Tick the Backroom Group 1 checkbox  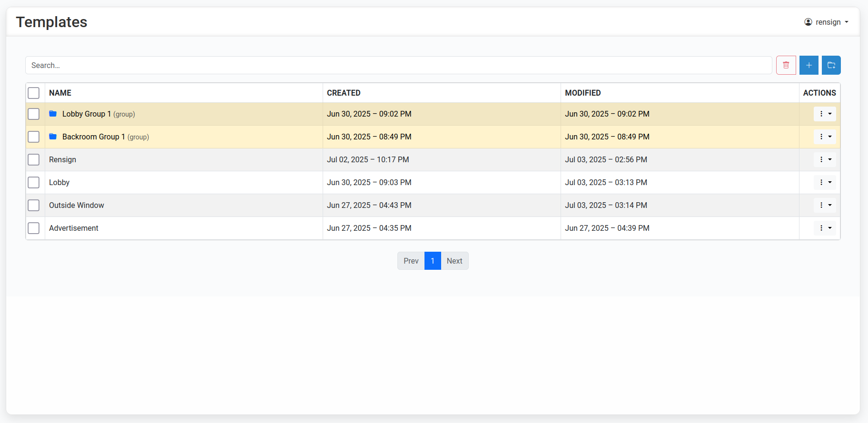(34, 137)
